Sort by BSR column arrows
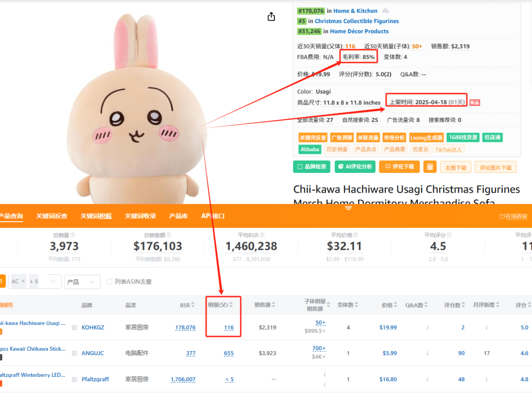The width and height of the screenshot is (532, 399). tap(193, 305)
